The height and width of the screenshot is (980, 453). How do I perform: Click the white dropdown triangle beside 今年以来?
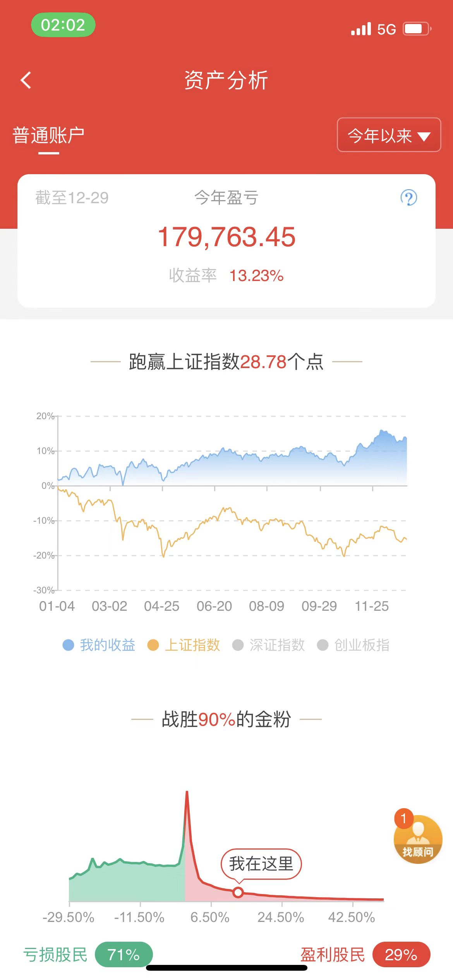424,136
